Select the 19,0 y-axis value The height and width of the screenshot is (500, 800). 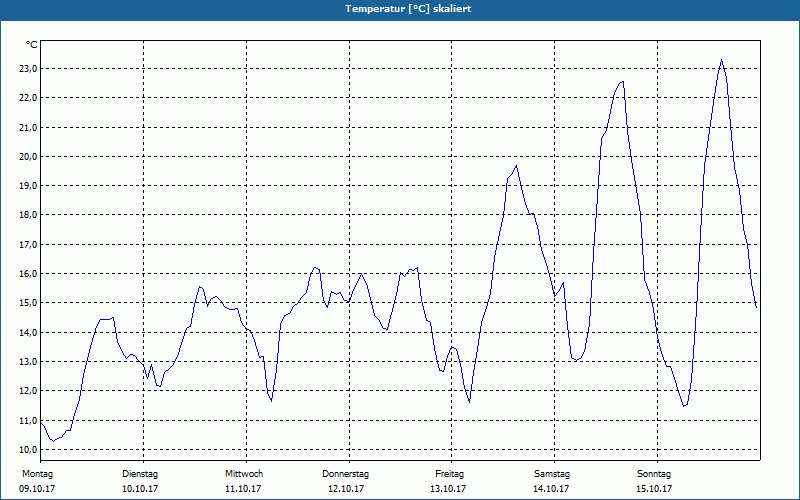point(28,186)
